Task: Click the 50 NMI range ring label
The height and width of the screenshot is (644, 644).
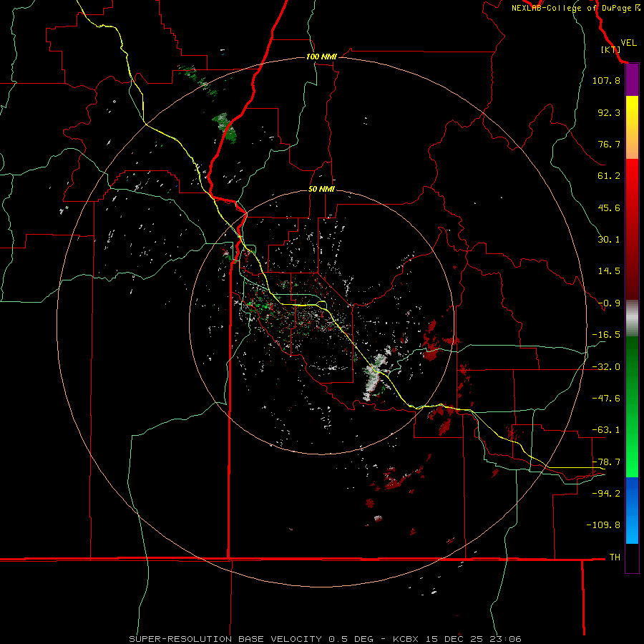Action: tap(321, 189)
